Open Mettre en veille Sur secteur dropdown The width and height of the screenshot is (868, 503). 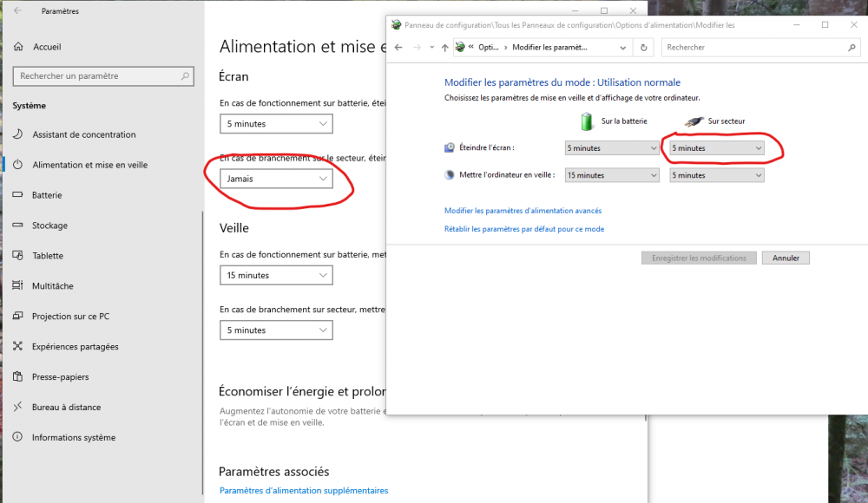(716, 175)
